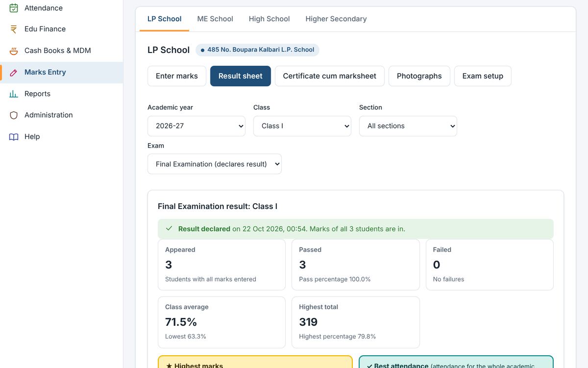This screenshot has height=368, width=588.
Task: Click the 'Highest percentage 79.8%' text
Action: [x=338, y=337]
